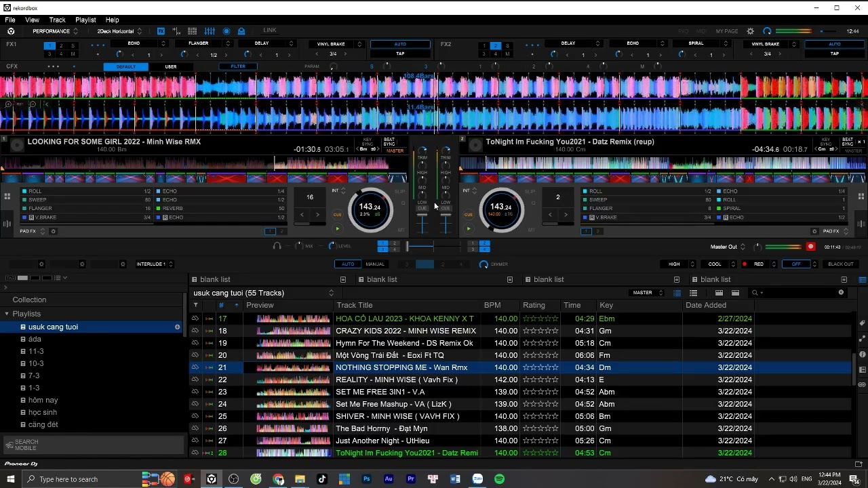868x488 pixels.
Task: Open the Track menu
Action: [x=57, y=20]
